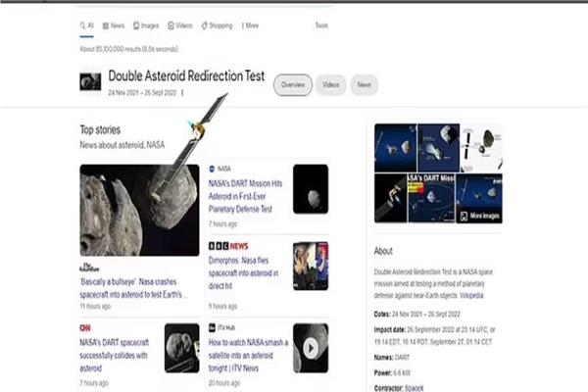Play the ITV News video thumbnail

pos(311,348)
